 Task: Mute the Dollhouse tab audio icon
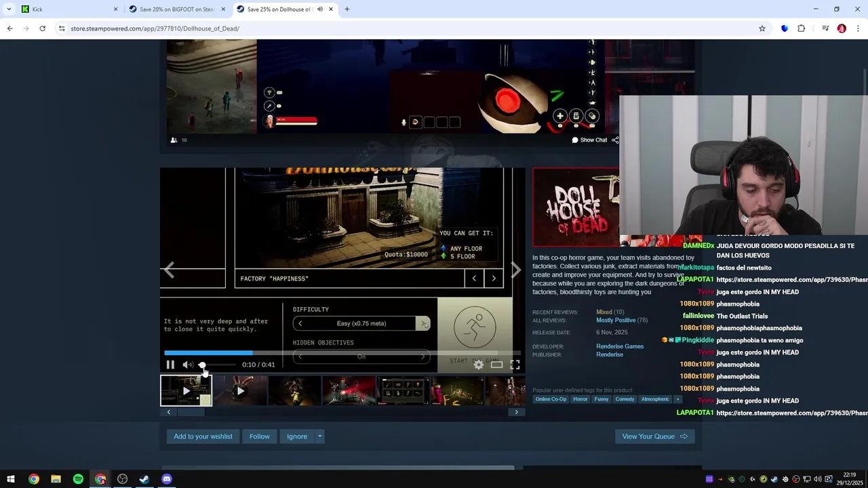tap(319, 9)
